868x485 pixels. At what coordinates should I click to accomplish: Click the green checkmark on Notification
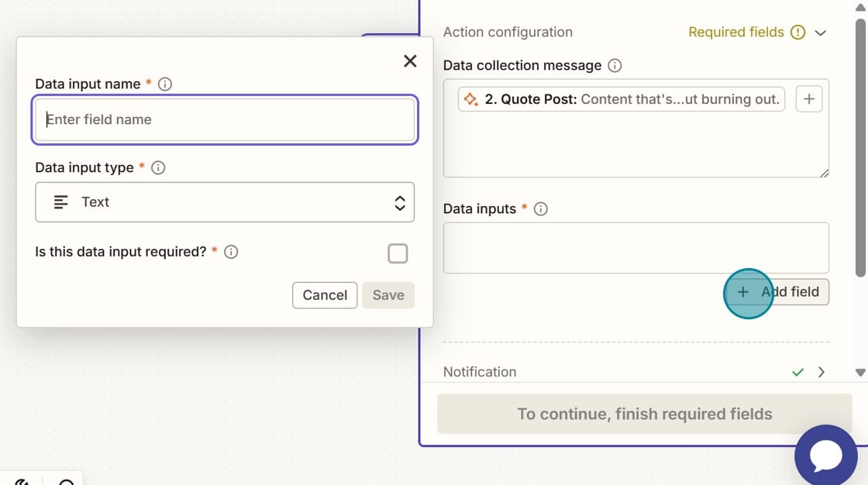tap(797, 372)
